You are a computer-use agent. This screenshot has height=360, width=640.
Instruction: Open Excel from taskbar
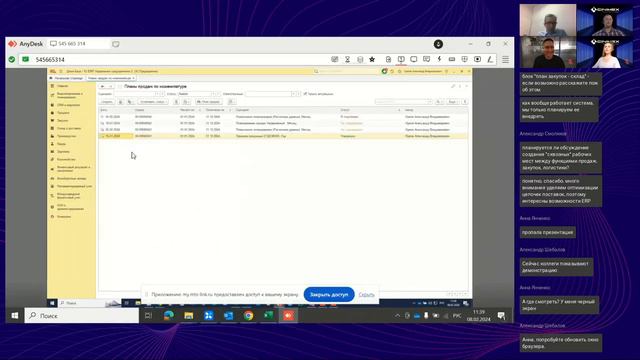tap(268, 316)
